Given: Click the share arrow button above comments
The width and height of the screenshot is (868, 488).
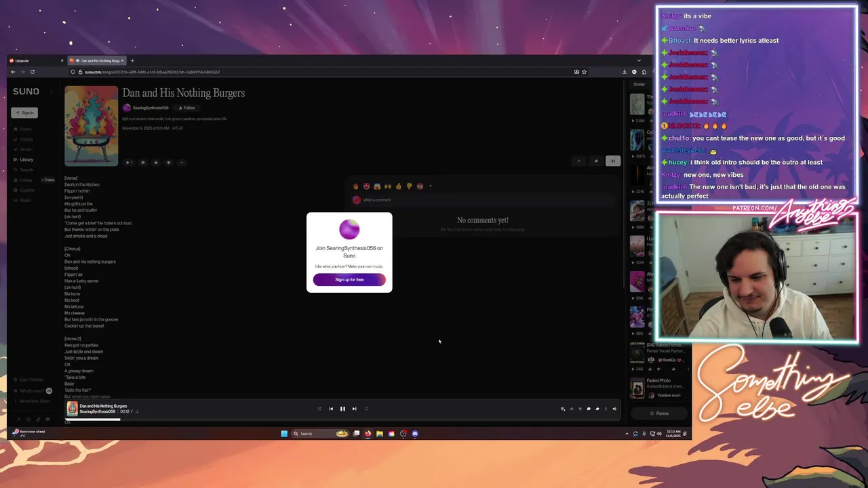Looking at the screenshot, I should (x=595, y=161).
